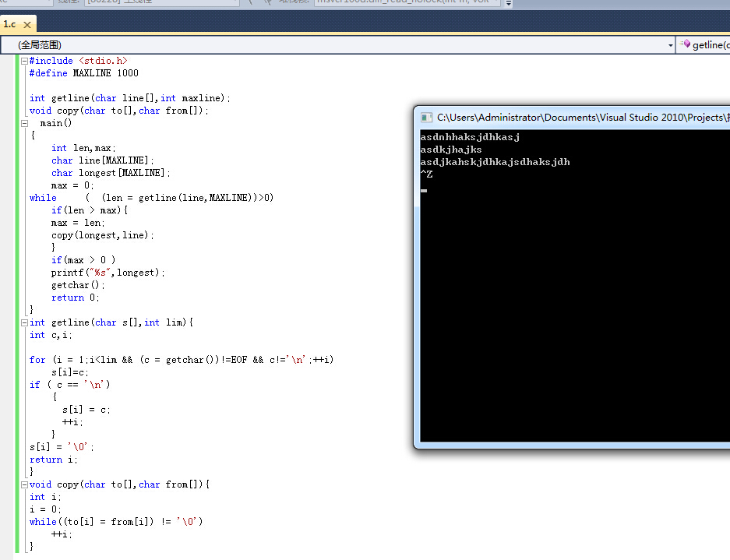Viewport: 730px width, 560px height.
Task: Click the 'getchar();' line in main
Action: coord(78,285)
